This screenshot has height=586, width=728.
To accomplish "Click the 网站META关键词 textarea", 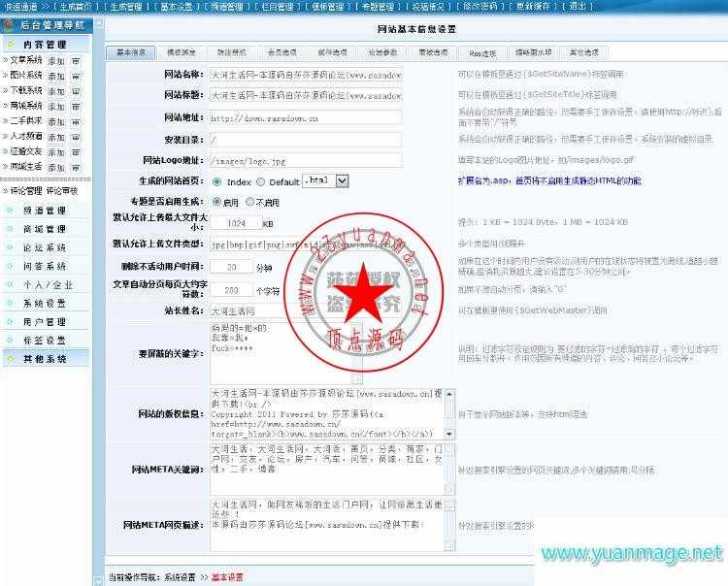I will tap(327, 469).
